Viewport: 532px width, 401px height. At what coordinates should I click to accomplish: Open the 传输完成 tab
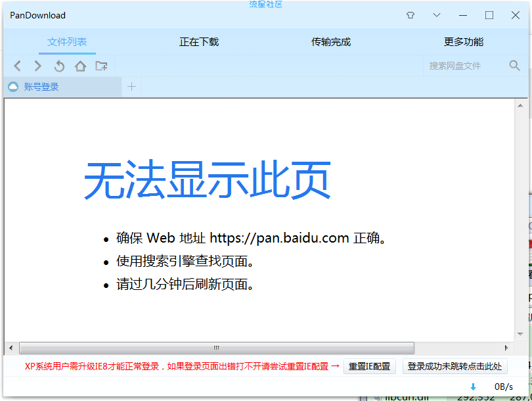(x=331, y=42)
